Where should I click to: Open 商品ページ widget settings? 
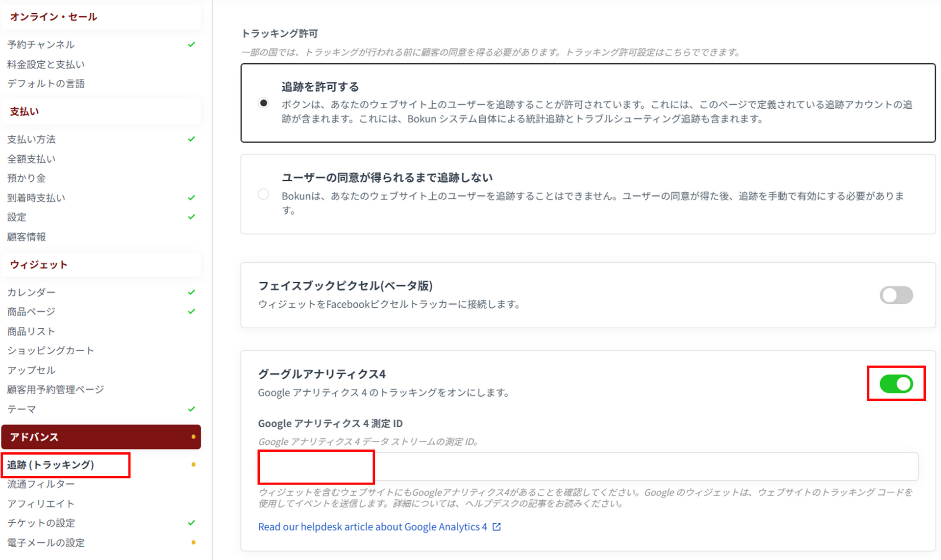[x=31, y=312]
